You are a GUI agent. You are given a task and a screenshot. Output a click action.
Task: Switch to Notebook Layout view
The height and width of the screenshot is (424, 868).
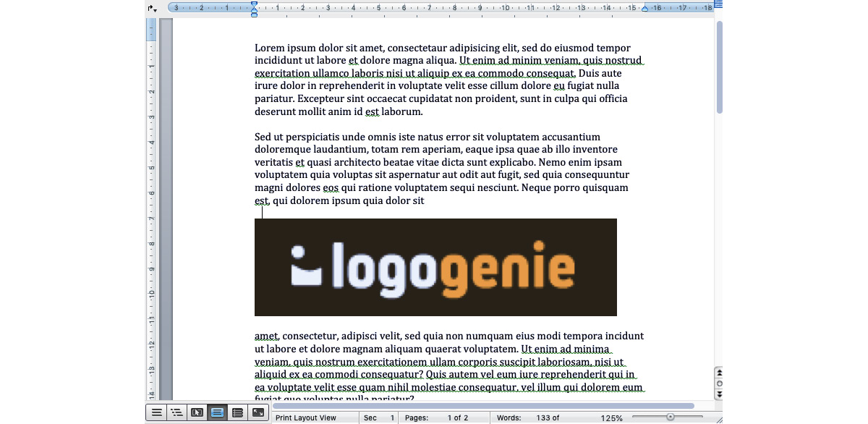coord(238,412)
